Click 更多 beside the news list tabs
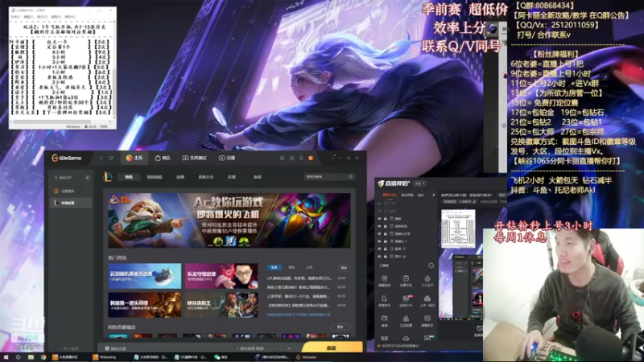The width and height of the screenshot is (644, 362). pos(344,268)
